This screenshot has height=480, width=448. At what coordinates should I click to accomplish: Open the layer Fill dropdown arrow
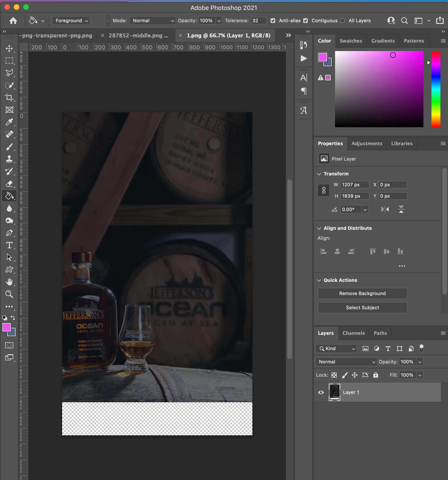tap(420, 375)
